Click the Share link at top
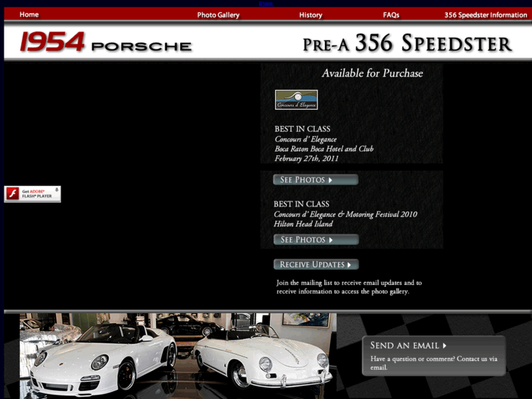This screenshot has width=532, height=399. pyautogui.click(x=266, y=4)
